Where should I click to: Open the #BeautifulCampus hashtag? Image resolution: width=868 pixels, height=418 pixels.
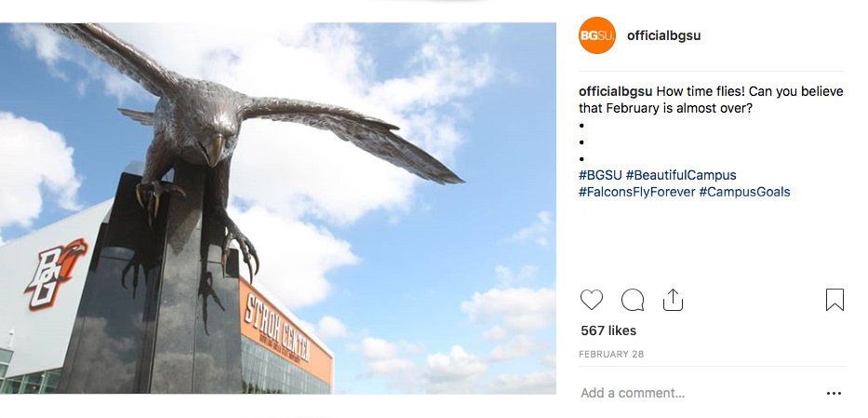coord(681,176)
